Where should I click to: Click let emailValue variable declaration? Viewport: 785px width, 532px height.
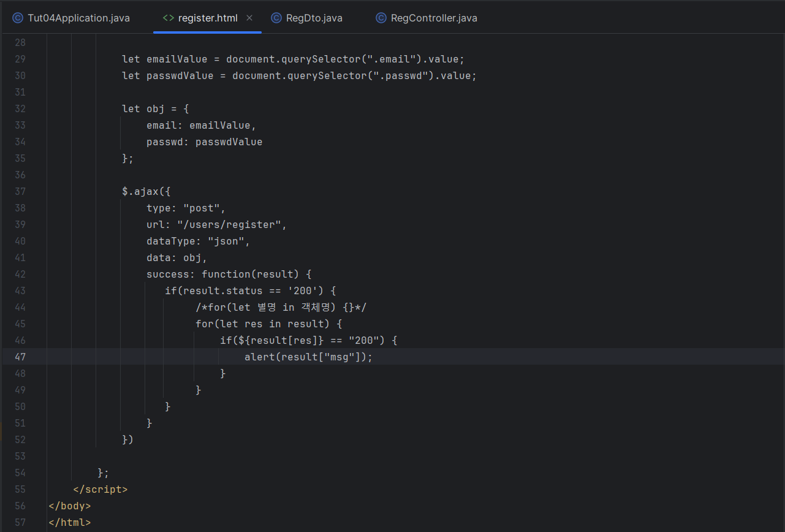[165, 59]
